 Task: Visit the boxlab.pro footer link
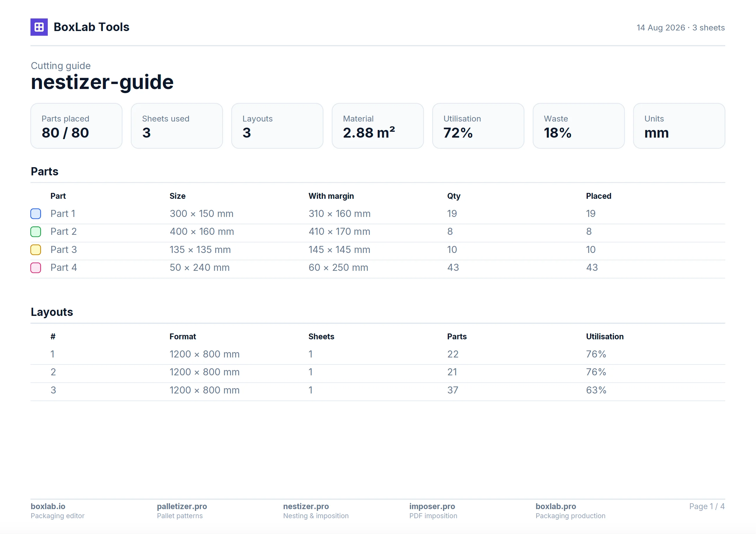(x=556, y=506)
